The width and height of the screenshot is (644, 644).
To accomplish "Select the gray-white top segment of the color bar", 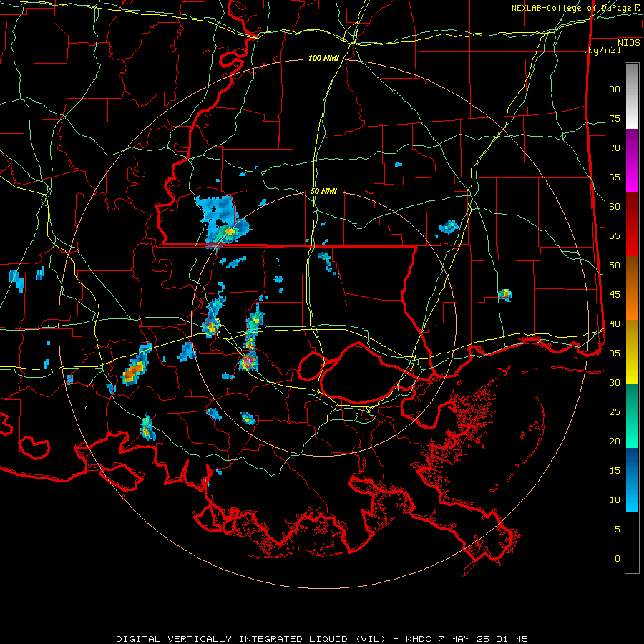I will coord(632,96).
